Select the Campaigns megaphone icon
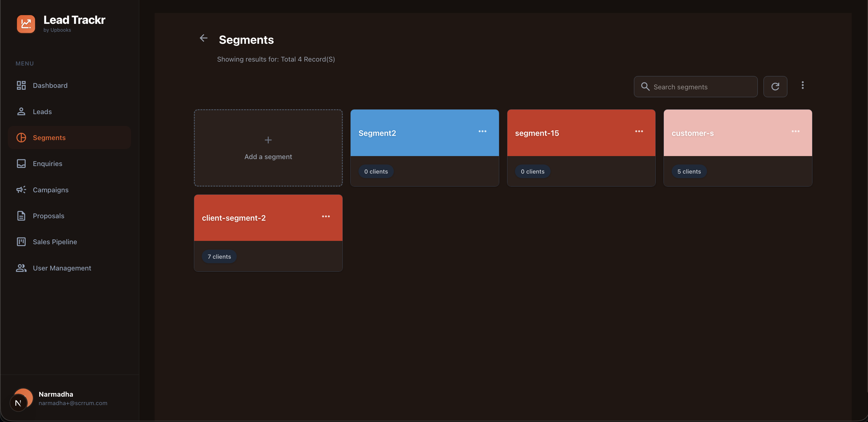868x422 pixels. point(21,189)
